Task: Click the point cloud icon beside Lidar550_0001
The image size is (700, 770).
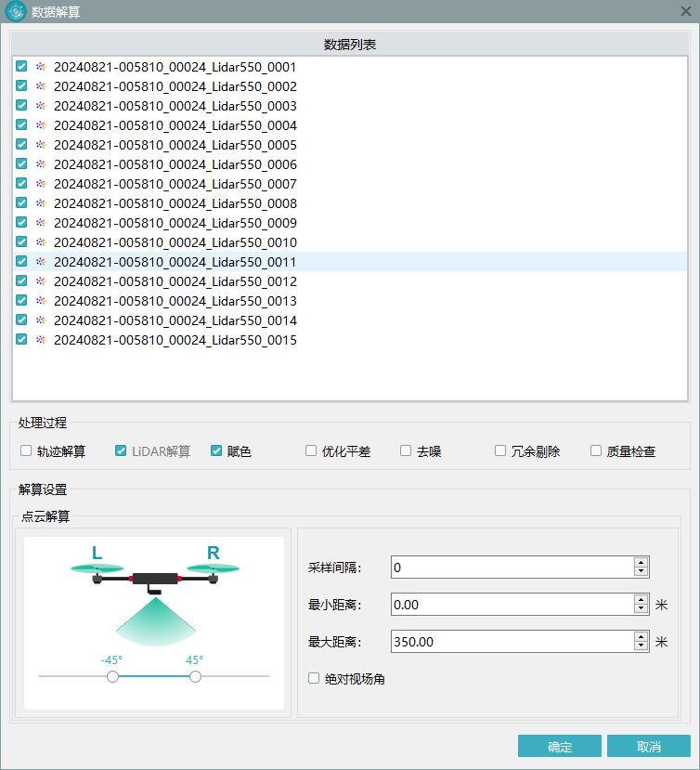Action: (x=40, y=67)
